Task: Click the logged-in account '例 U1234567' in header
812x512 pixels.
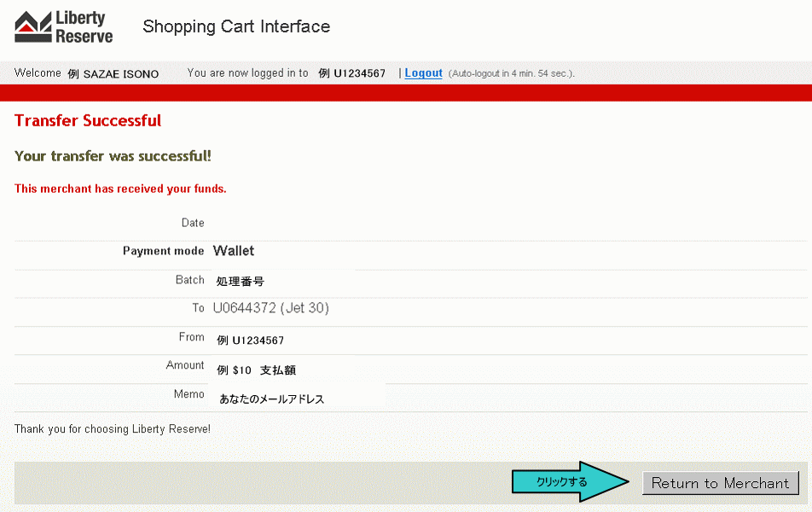Action: click(x=351, y=73)
